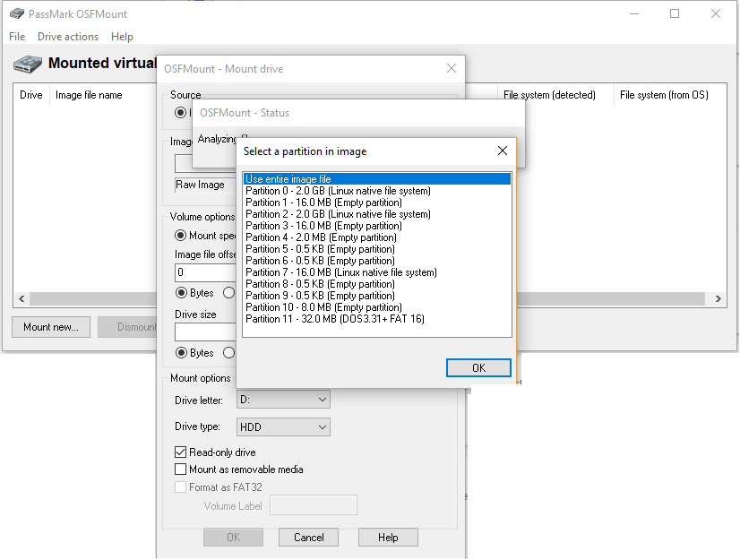Select Bytes radio under Image file offset
This screenshot has width=740, height=560.
(181, 293)
